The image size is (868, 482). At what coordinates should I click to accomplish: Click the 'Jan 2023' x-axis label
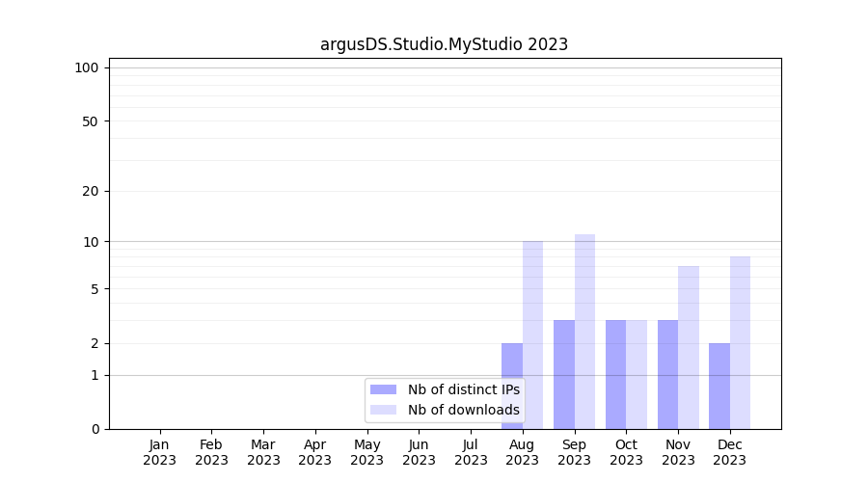click(x=159, y=452)
